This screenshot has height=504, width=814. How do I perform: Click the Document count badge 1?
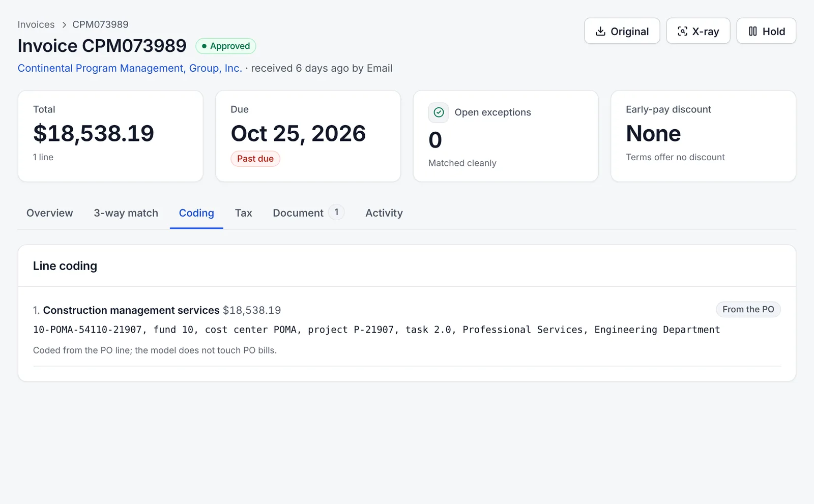[336, 212]
